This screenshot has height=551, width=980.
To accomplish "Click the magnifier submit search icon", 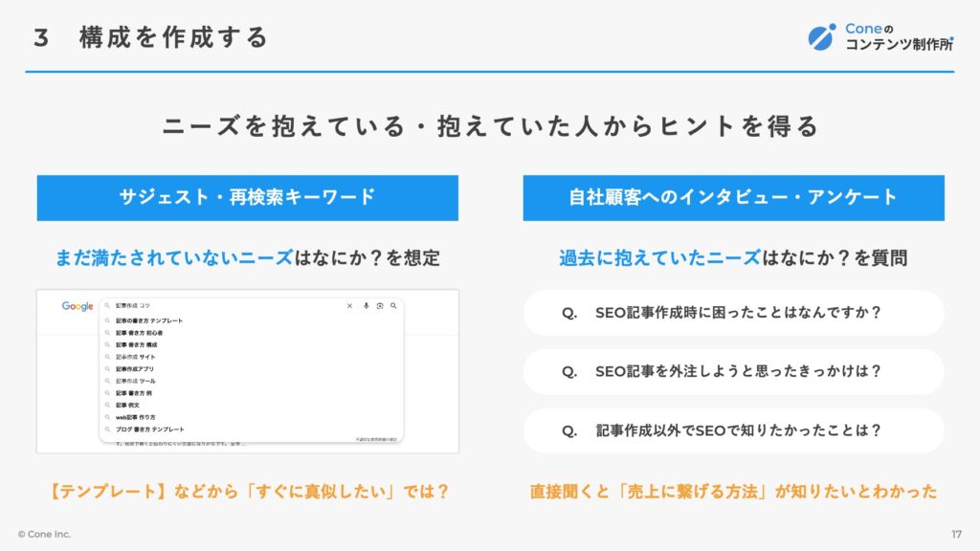I will [x=393, y=305].
